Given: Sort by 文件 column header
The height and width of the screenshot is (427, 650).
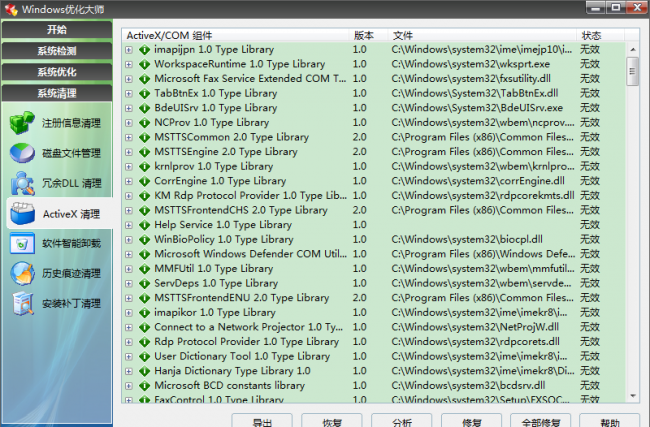Looking at the screenshot, I should tap(482, 35).
